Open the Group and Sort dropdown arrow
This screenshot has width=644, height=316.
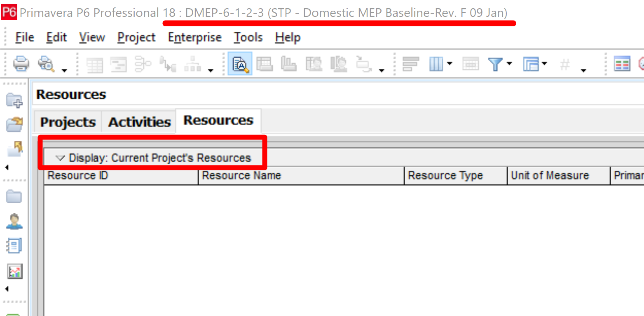[545, 64]
